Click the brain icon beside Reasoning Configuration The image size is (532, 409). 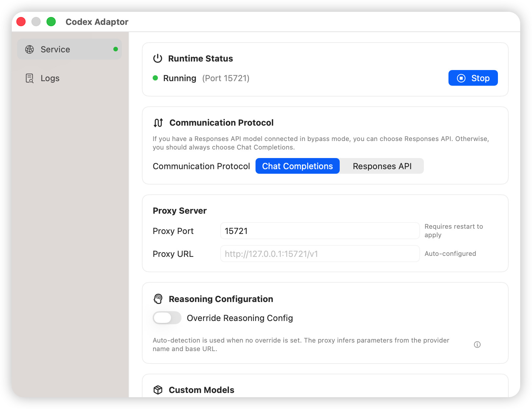(x=158, y=299)
